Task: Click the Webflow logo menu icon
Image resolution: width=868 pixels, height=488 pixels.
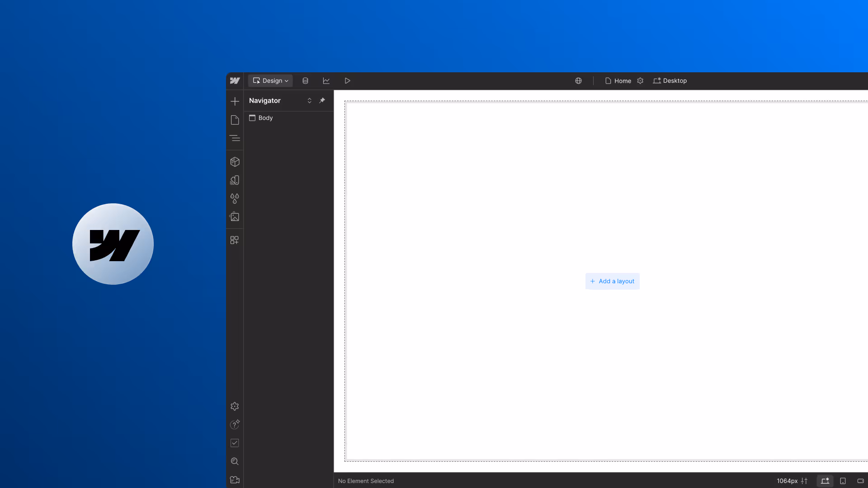Action: [235, 81]
